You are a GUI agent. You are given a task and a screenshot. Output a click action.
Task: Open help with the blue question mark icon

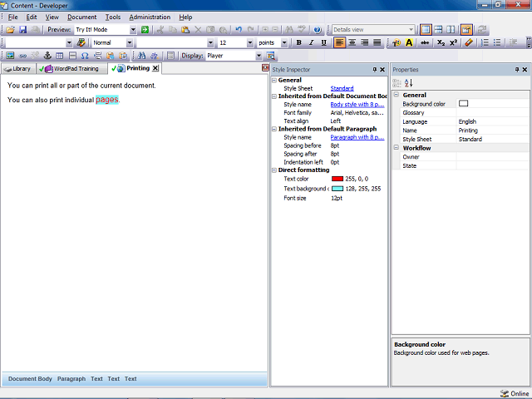click(x=318, y=30)
